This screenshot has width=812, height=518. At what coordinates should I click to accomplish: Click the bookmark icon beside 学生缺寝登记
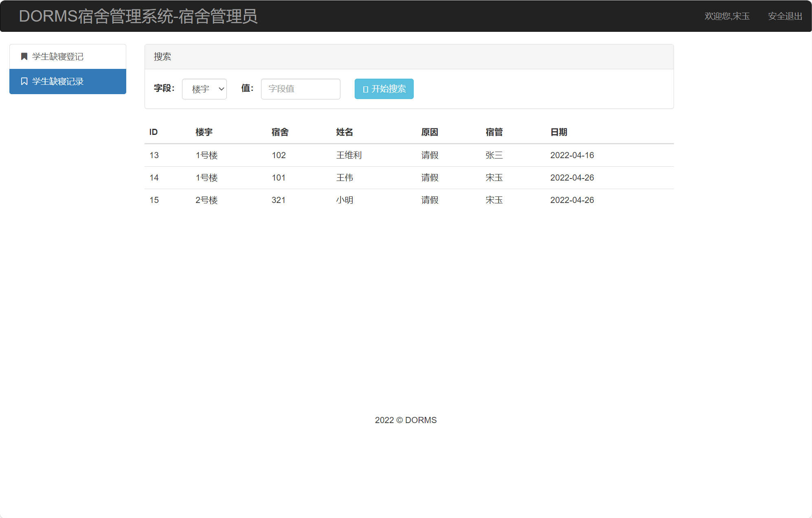[24, 56]
